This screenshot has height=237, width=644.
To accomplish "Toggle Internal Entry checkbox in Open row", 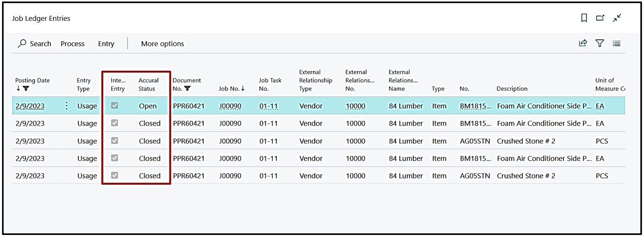I will point(114,106).
